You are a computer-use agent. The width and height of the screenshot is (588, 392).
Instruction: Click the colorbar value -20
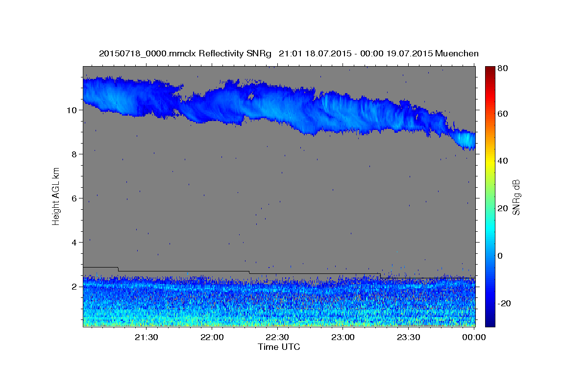coord(504,304)
